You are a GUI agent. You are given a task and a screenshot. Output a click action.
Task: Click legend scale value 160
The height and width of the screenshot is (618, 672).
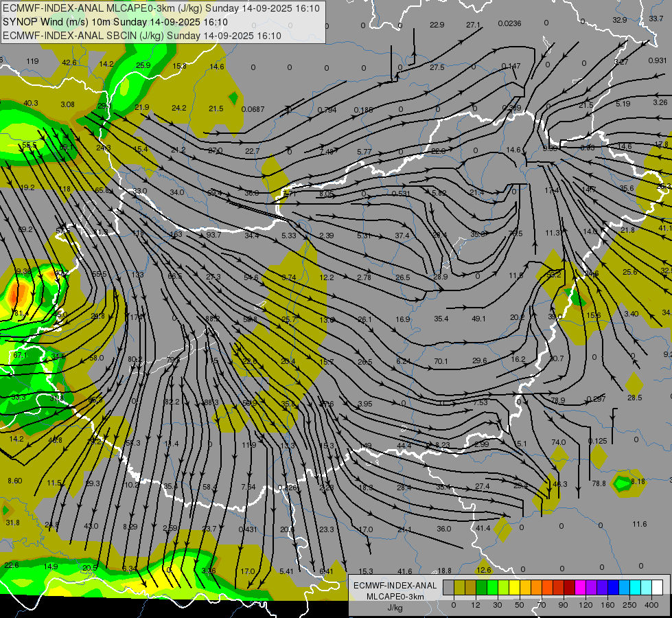(x=607, y=605)
